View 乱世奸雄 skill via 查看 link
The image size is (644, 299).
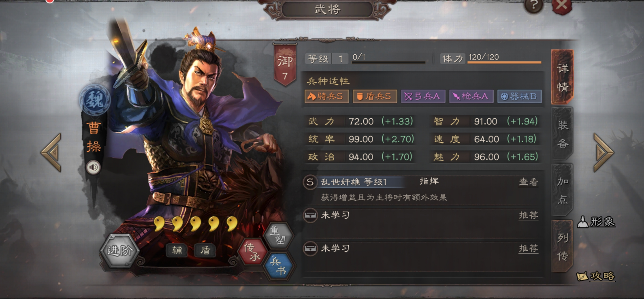click(x=529, y=182)
